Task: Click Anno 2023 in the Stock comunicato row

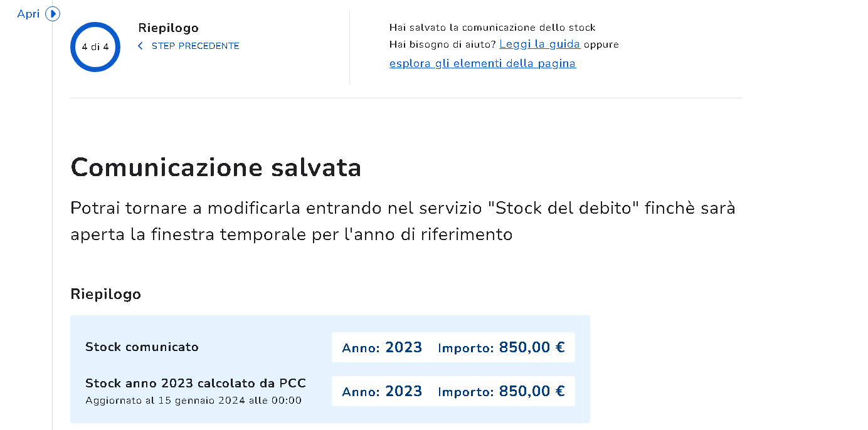Action: (x=382, y=347)
